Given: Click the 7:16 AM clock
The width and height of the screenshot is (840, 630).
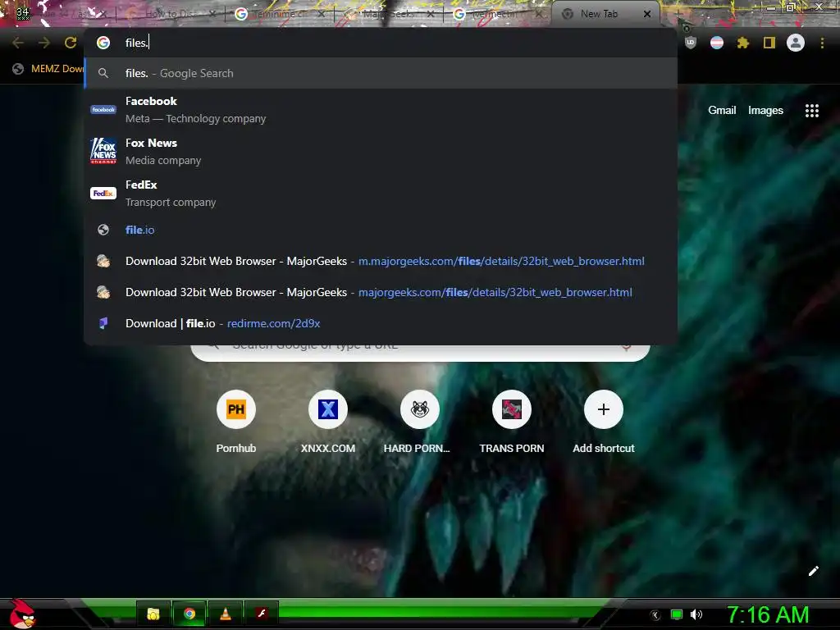Looking at the screenshot, I should [768, 614].
